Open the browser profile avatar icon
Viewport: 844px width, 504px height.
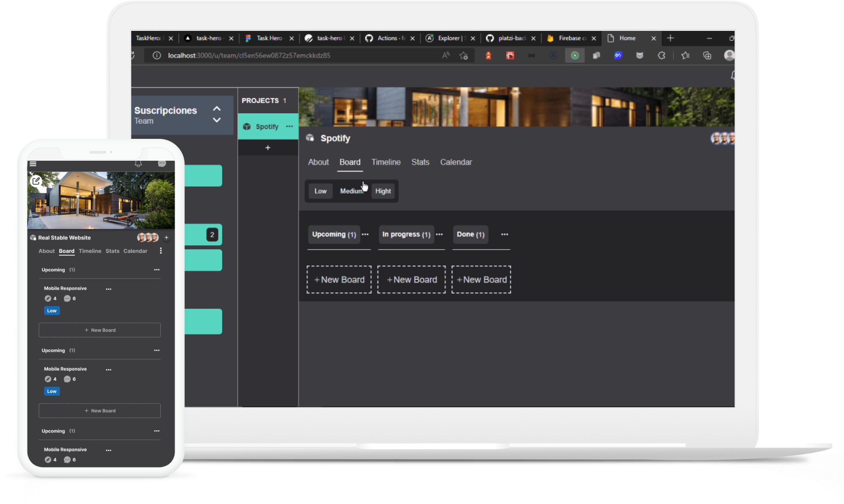(x=729, y=55)
